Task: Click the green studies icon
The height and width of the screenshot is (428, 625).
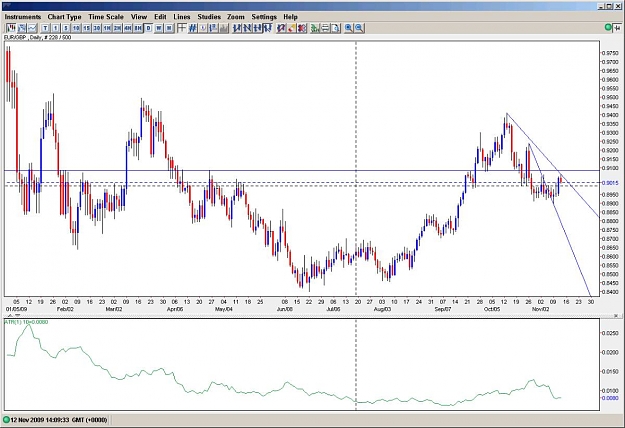Action: 314,28
